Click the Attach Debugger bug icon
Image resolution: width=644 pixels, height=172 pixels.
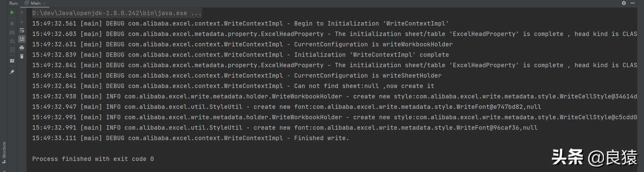[12, 41]
